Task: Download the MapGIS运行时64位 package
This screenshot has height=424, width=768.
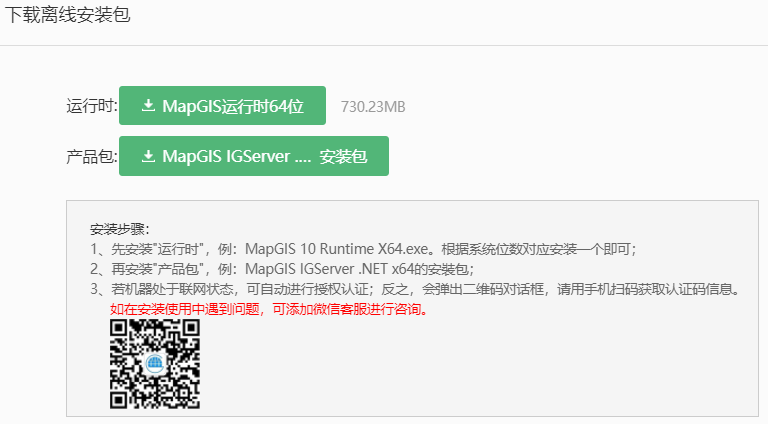Action: point(222,106)
